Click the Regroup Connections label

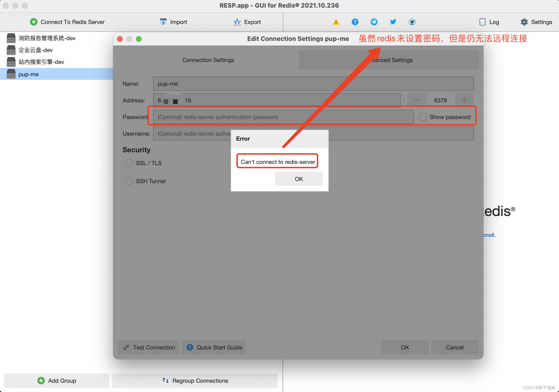(200, 380)
